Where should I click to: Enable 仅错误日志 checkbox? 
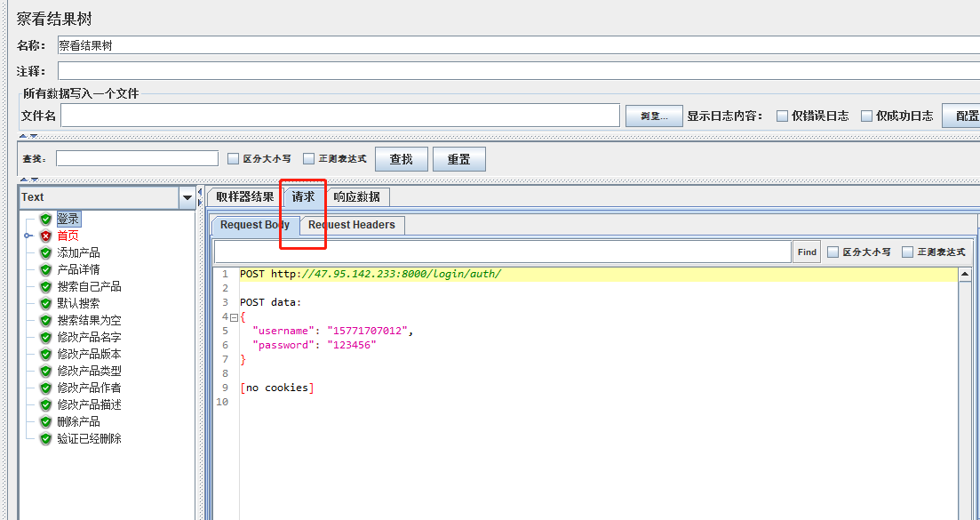782,116
